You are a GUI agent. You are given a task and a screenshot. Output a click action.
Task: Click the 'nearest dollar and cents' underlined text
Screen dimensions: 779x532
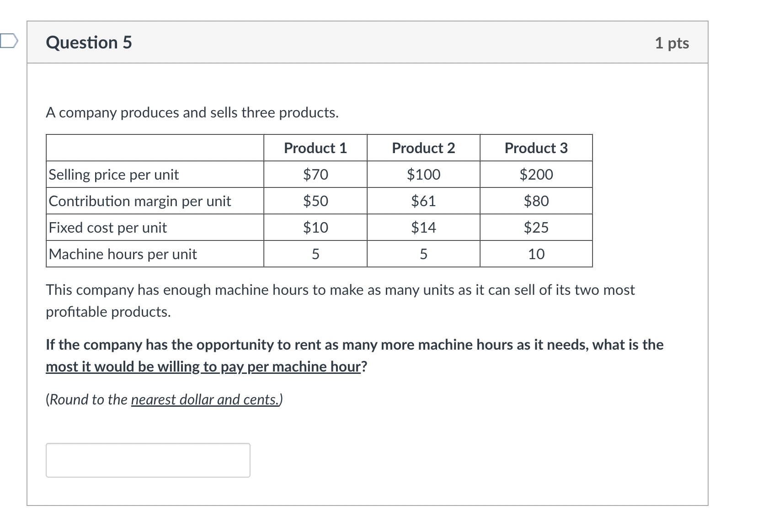(205, 399)
